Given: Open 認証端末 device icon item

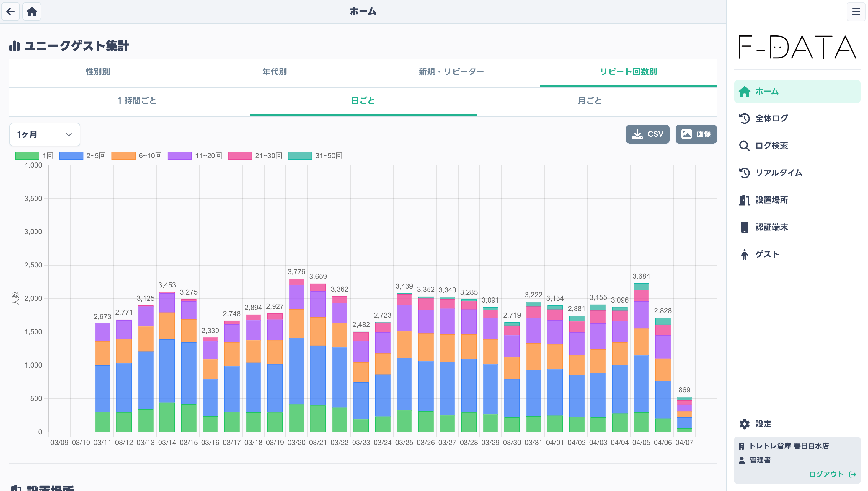Looking at the screenshot, I should pyautogui.click(x=744, y=227).
